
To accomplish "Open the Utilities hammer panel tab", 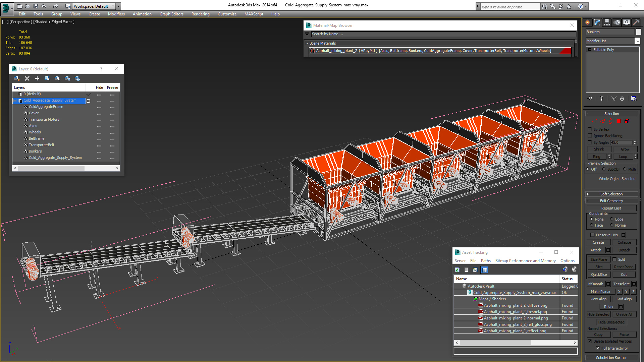I will [x=636, y=22].
